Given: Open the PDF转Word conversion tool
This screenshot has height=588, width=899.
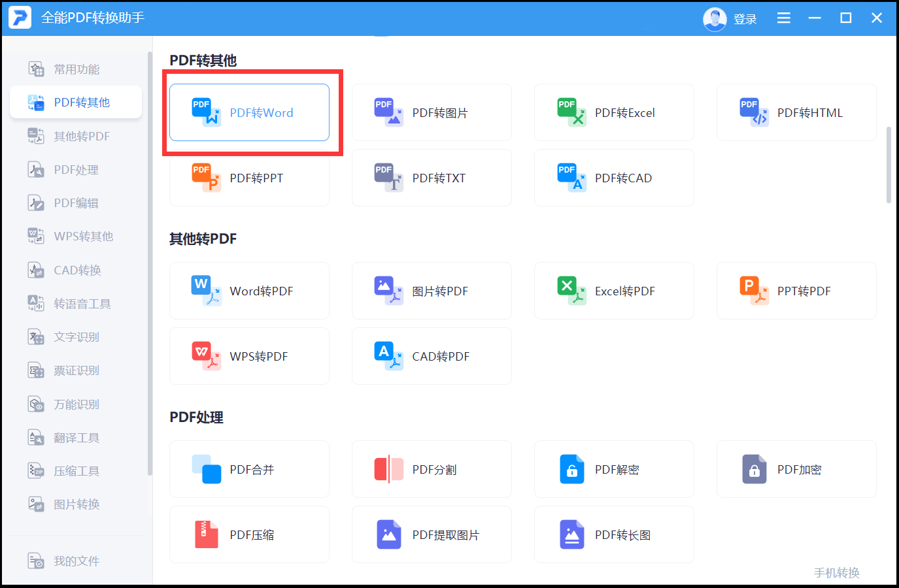Looking at the screenshot, I should point(249,112).
